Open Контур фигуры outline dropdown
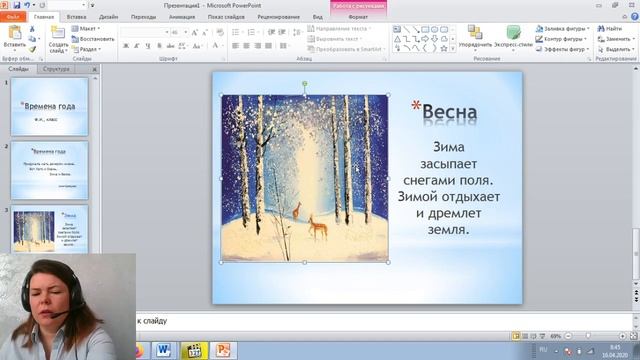640x360 pixels. click(x=562, y=39)
